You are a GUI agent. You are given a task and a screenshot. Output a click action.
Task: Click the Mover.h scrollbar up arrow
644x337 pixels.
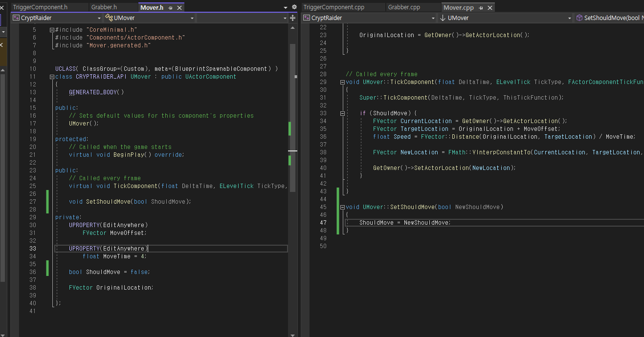[x=293, y=29]
